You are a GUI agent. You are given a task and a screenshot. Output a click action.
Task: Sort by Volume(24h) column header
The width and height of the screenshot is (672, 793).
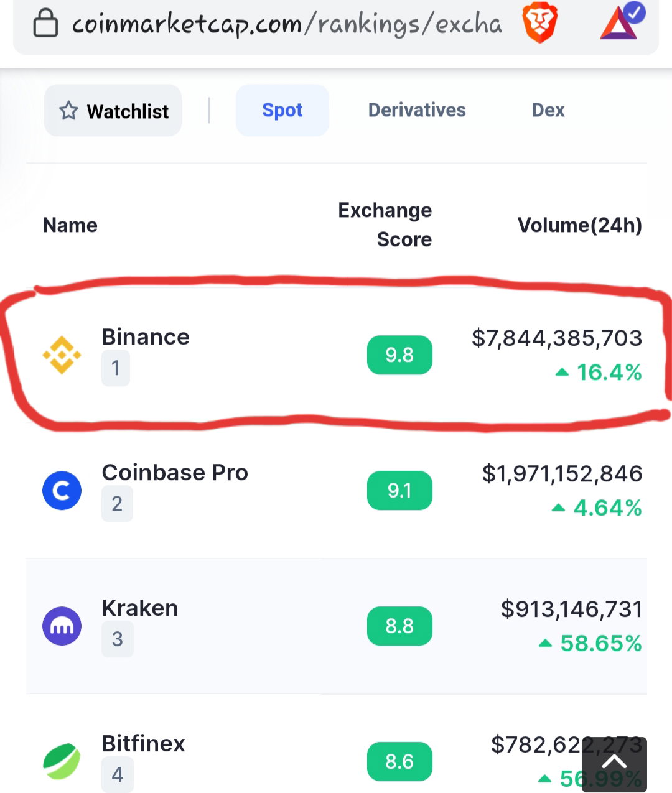pos(579,225)
